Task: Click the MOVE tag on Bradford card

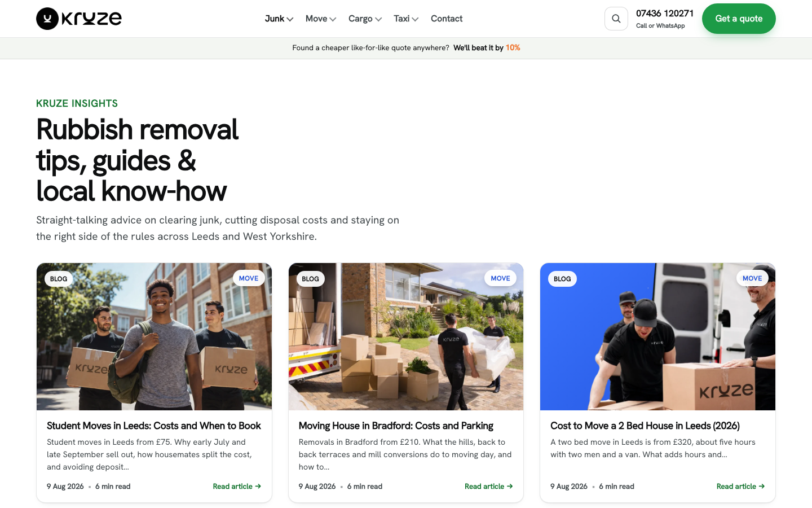Action: click(x=500, y=278)
